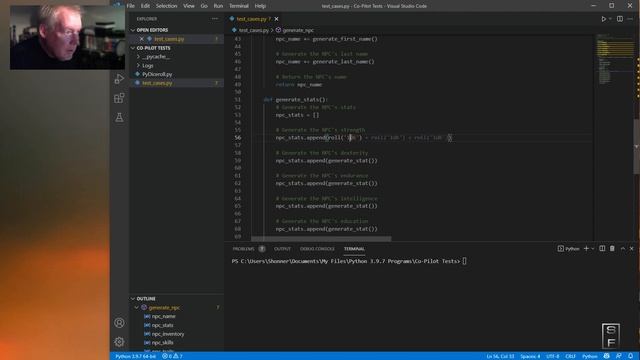Change CRLF line ending in status bar
The image size is (640, 360).
coord(570,356)
